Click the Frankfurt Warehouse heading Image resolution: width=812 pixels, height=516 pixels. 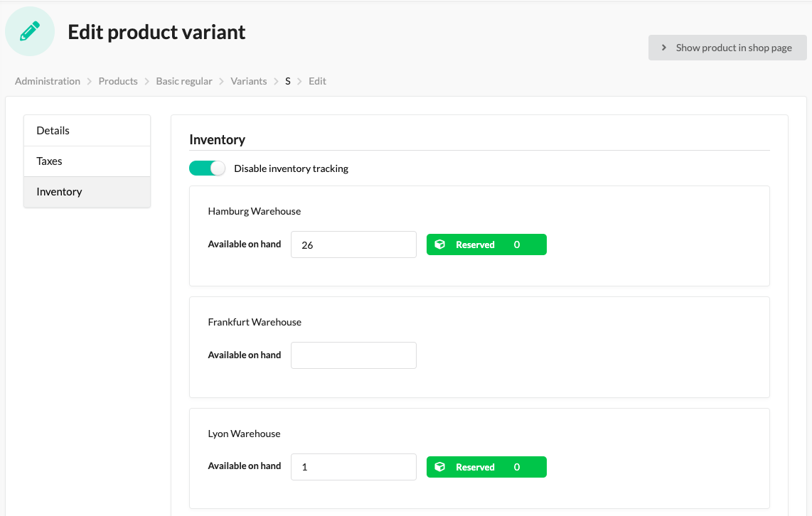click(x=255, y=322)
